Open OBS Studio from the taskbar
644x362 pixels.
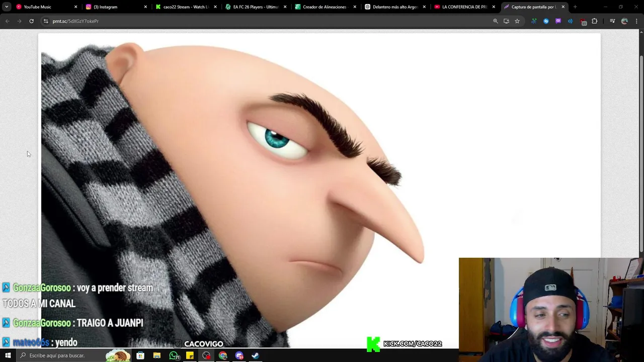point(206,355)
